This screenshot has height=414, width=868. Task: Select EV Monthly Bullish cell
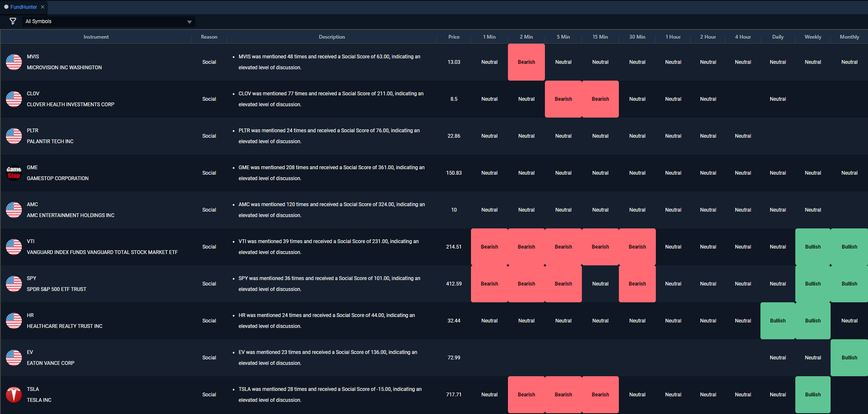(849, 358)
